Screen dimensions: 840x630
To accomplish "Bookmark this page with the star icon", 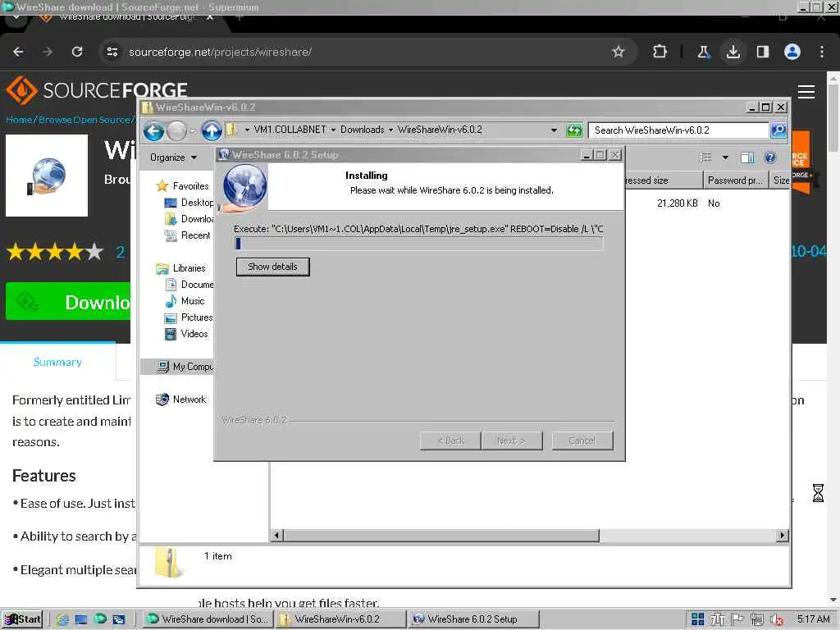I will pyautogui.click(x=619, y=52).
